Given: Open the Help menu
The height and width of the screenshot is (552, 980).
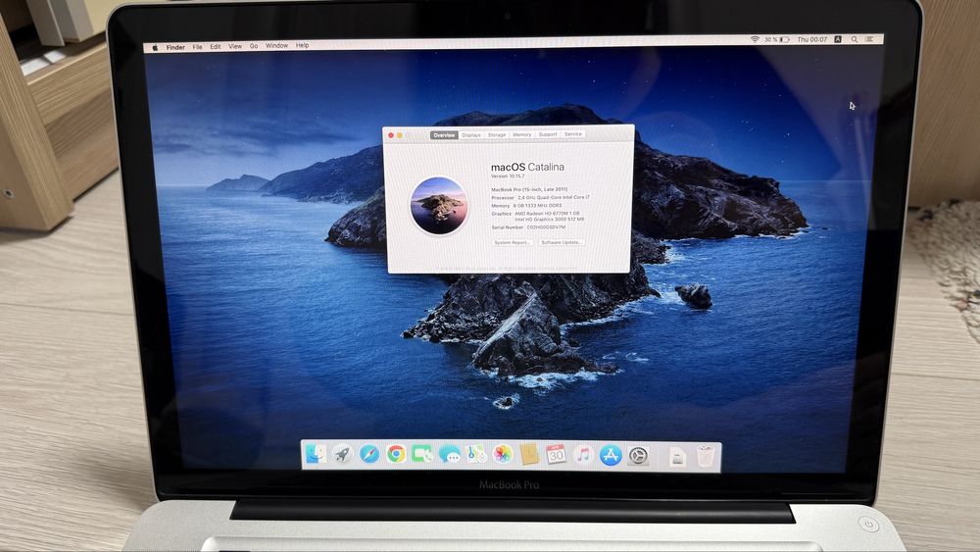Looking at the screenshot, I should coord(303,46).
